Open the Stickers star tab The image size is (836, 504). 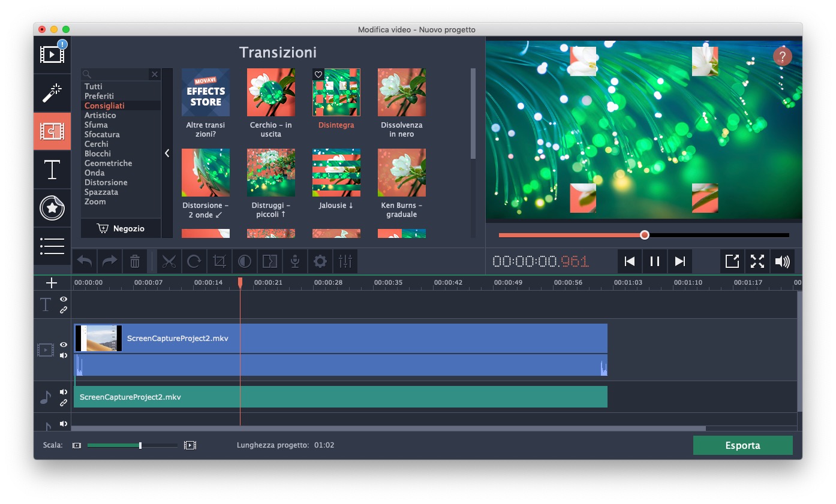point(52,208)
